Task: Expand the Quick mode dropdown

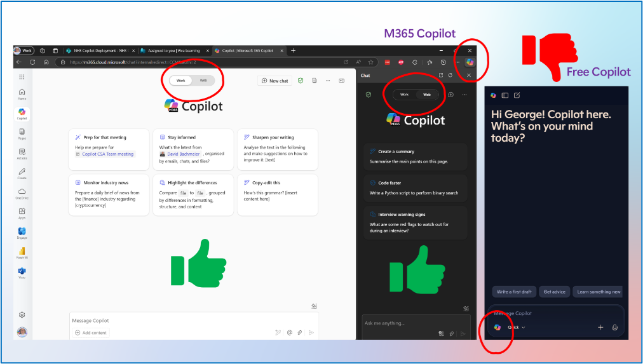Action: pyautogui.click(x=516, y=327)
